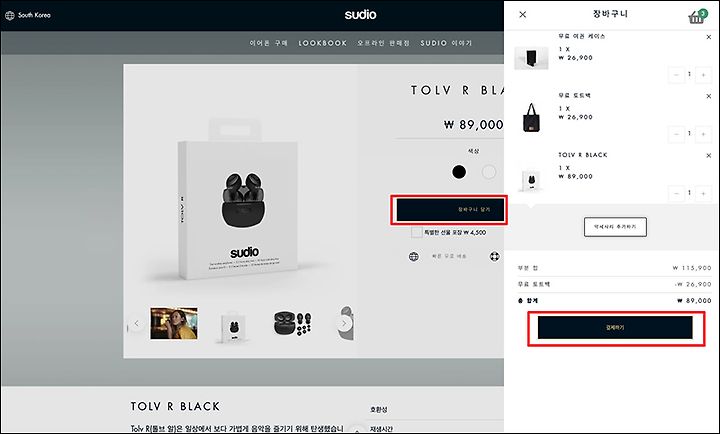Click the checkout button in cart
Viewport: 720px width, 434px height.
point(615,328)
